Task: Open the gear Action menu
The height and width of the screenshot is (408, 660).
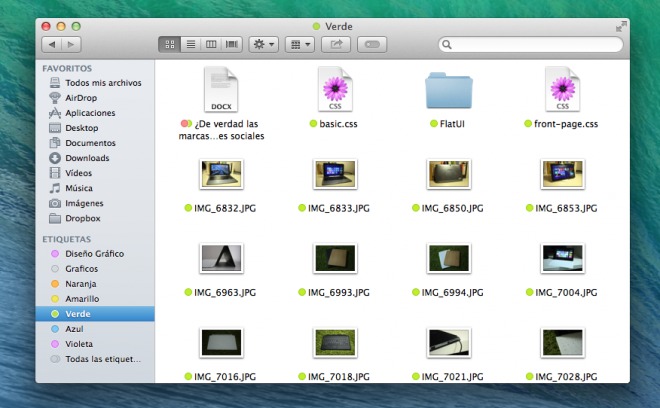Action: tap(263, 44)
